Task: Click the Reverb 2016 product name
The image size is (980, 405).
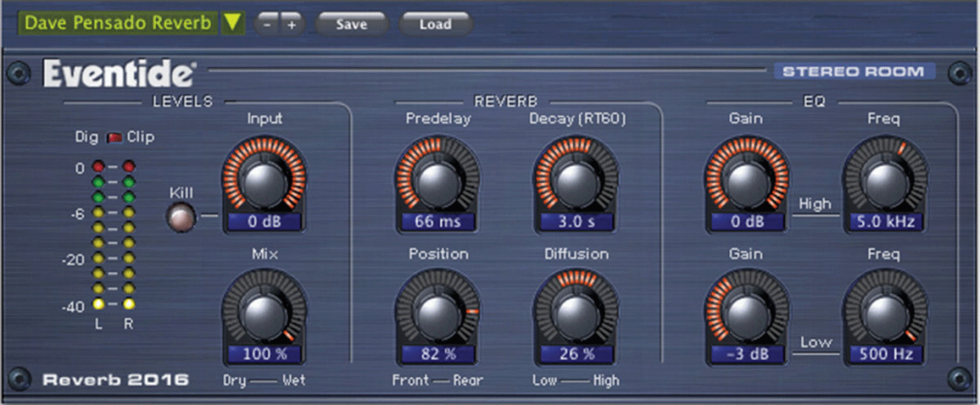Action: click(116, 379)
